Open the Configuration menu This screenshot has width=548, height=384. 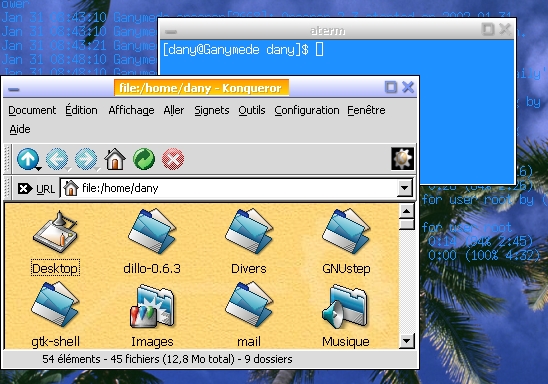(307, 110)
